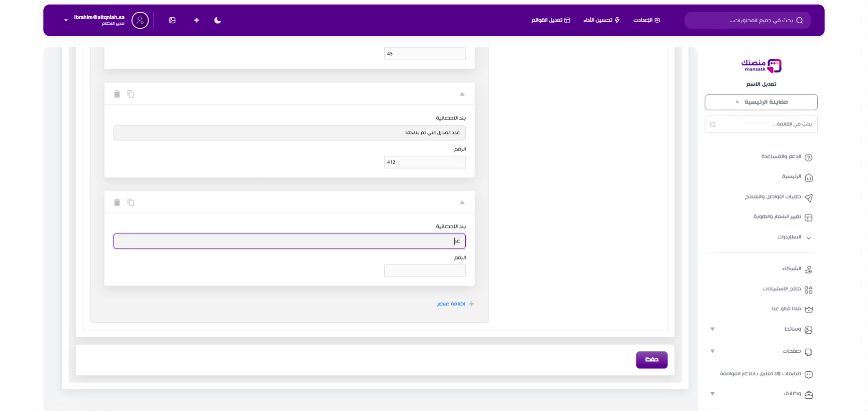Click معاينة الرئيسية preview button

click(761, 102)
